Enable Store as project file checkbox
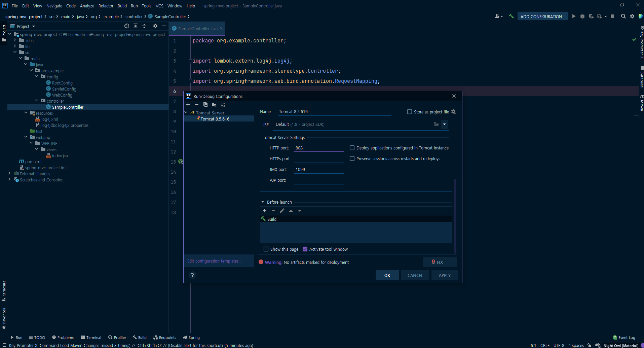Image resolution: width=644 pixels, height=348 pixels. [x=410, y=112]
